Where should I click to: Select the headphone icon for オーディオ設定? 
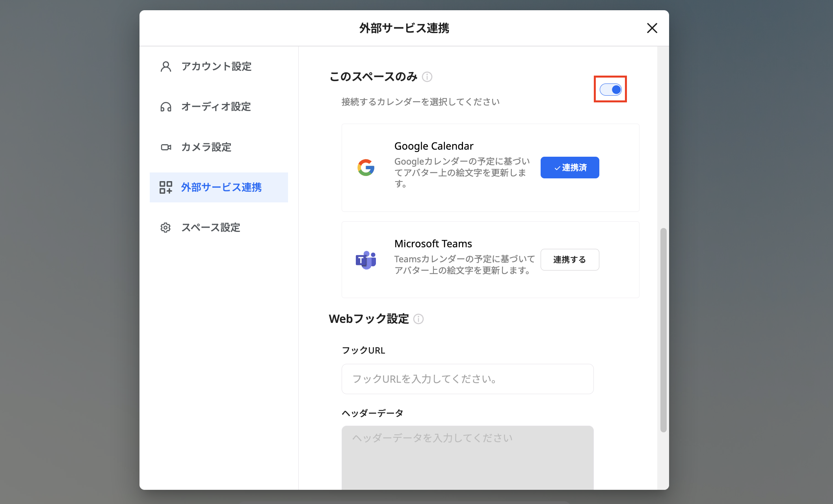[x=165, y=107]
